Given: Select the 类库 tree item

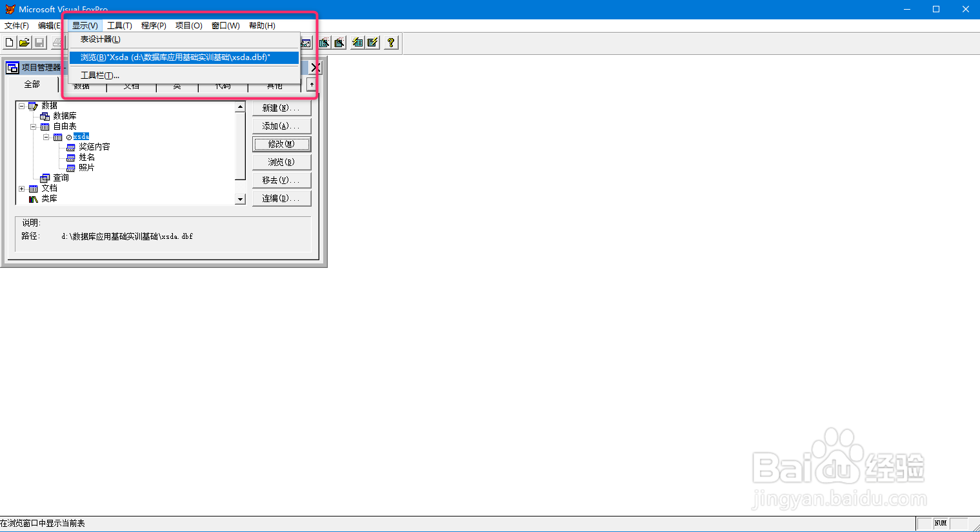Looking at the screenshot, I should coord(49,199).
